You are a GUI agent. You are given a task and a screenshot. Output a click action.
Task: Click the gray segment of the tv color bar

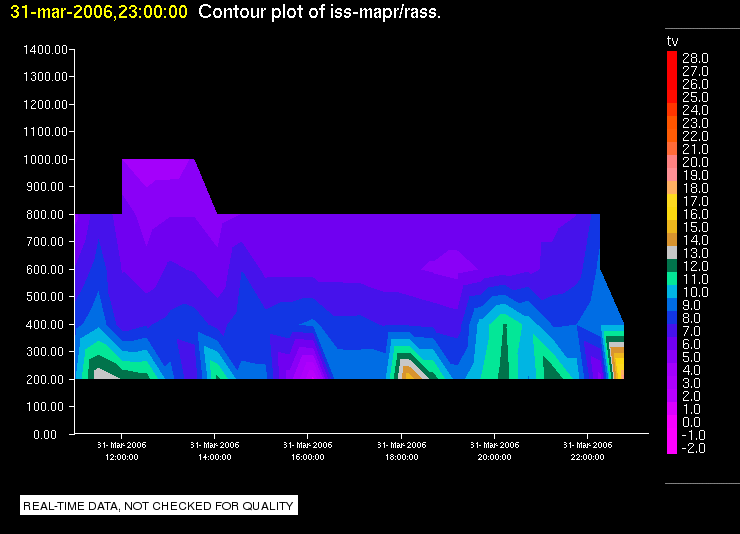click(672, 252)
